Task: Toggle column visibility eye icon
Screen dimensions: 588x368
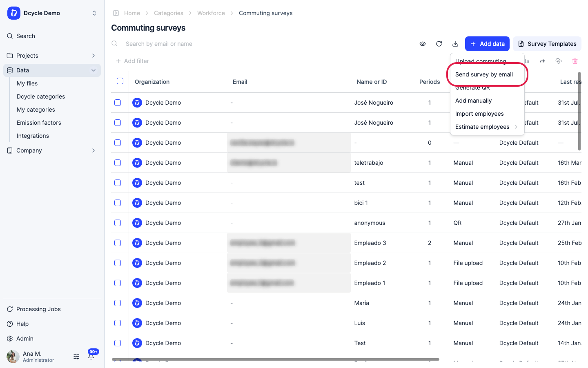Action: pyautogui.click(x=423, y=44)
